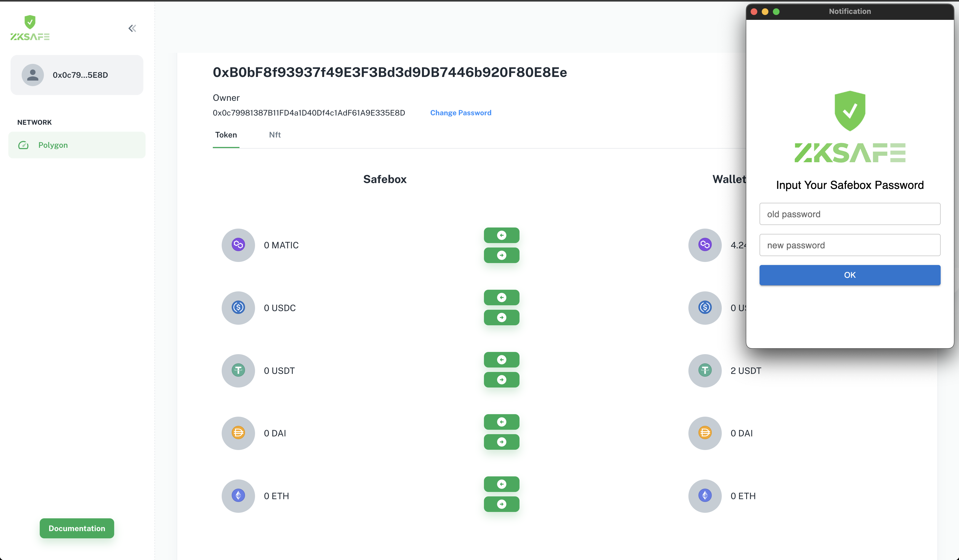This screenshot has width=959, height=560.
Task: Click the MATIC left-arrow transfer button
Action: [x=501, y=235]
